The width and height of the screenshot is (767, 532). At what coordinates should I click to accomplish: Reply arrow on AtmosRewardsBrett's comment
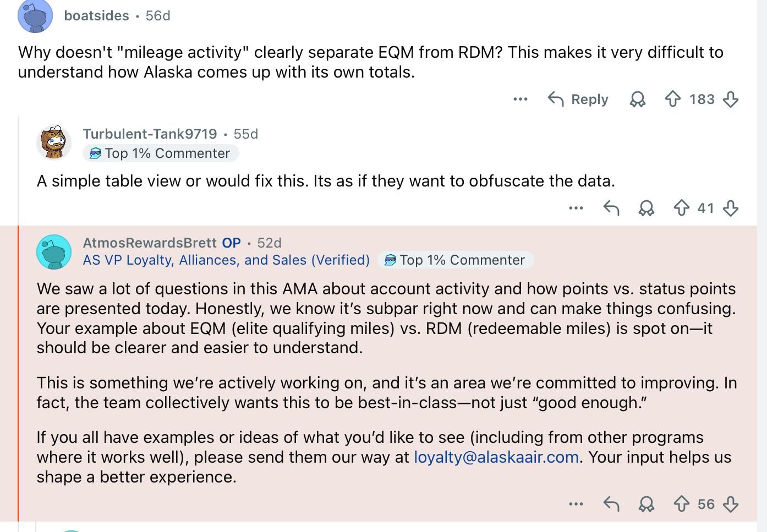611,504
